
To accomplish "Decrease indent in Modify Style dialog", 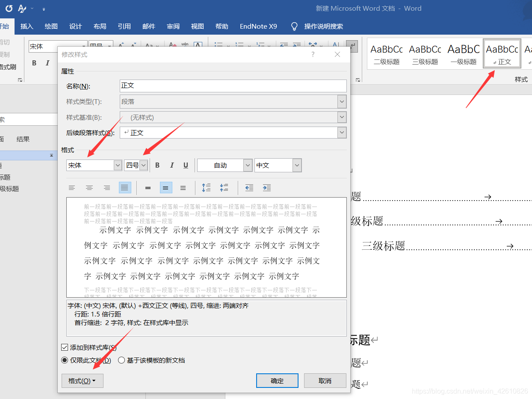I will coord(249,187).
